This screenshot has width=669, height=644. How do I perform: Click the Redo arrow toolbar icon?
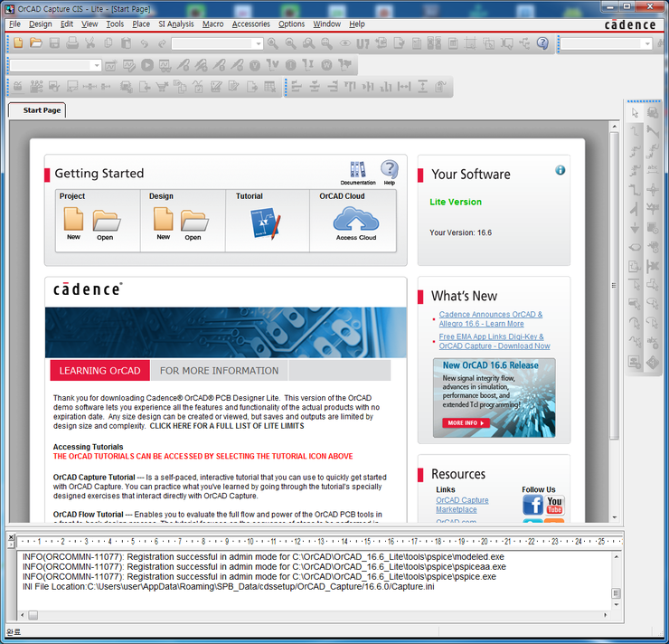tap(162, 43)
